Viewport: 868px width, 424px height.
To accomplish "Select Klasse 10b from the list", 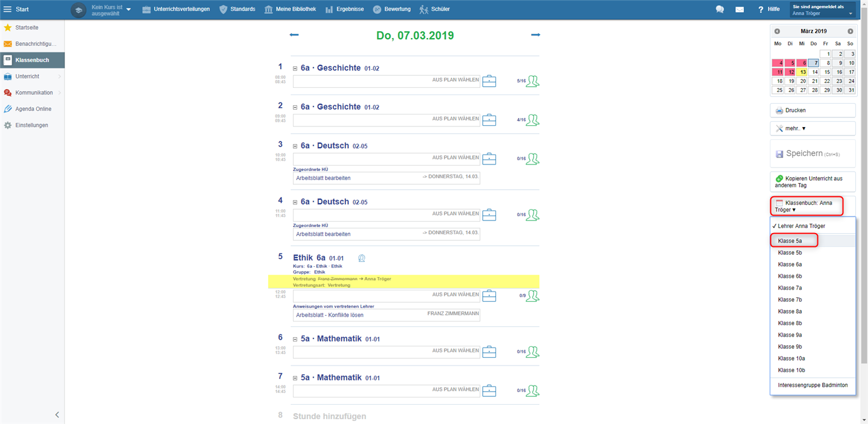I will (x=813, y=370).
